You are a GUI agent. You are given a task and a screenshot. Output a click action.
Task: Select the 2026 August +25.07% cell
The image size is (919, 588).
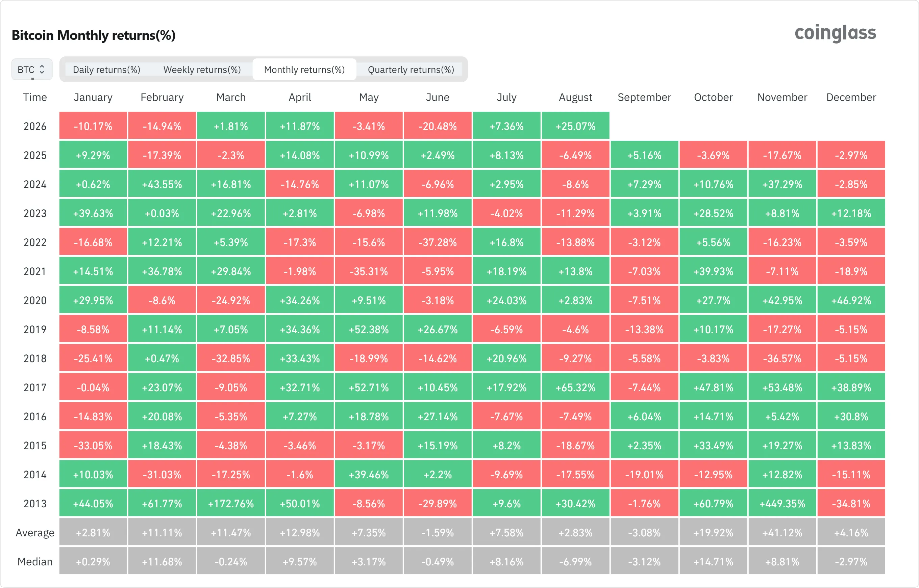coord(575,126)
